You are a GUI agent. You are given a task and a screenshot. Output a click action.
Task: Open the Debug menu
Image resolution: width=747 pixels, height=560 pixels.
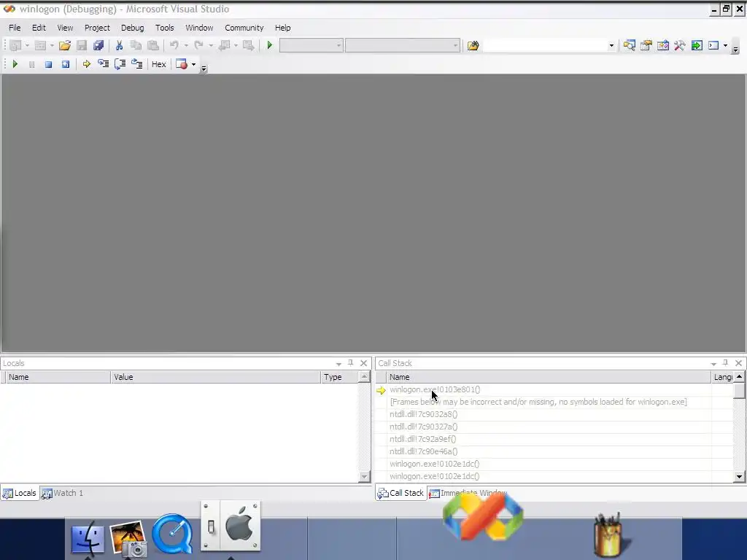pos(133,28)
